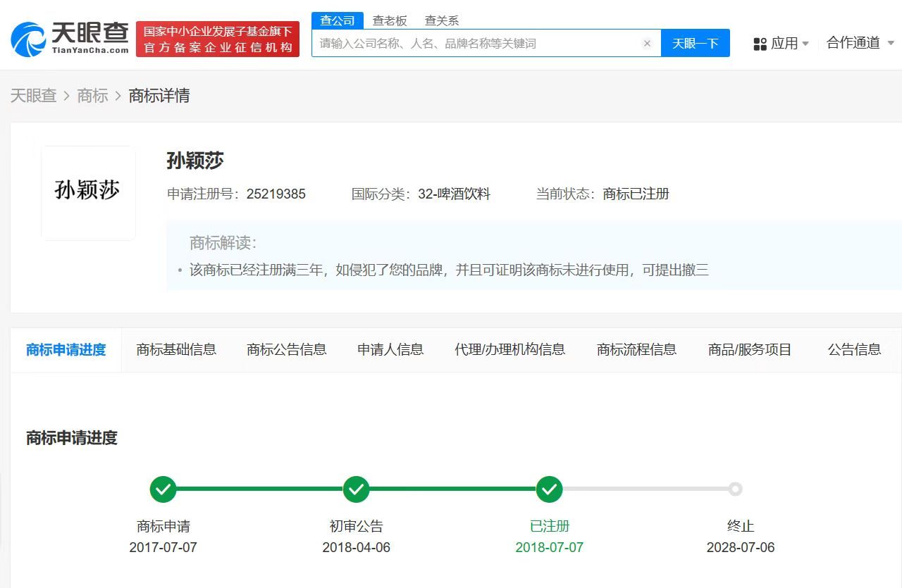Open the 商标流程信息 tab
902x588 pixels.
click(x=635, y=349)
